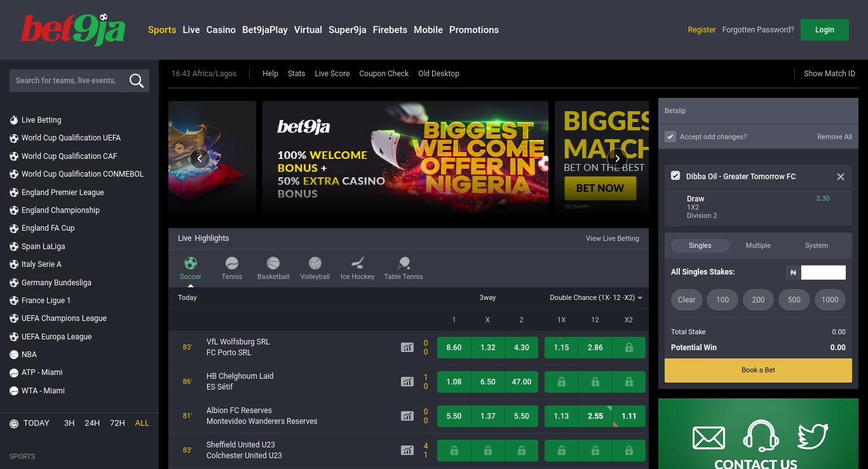Select 2.55 odds for Albion FC Reserves
The height and width of the screenshot is (469, 868).
[595, 416]
